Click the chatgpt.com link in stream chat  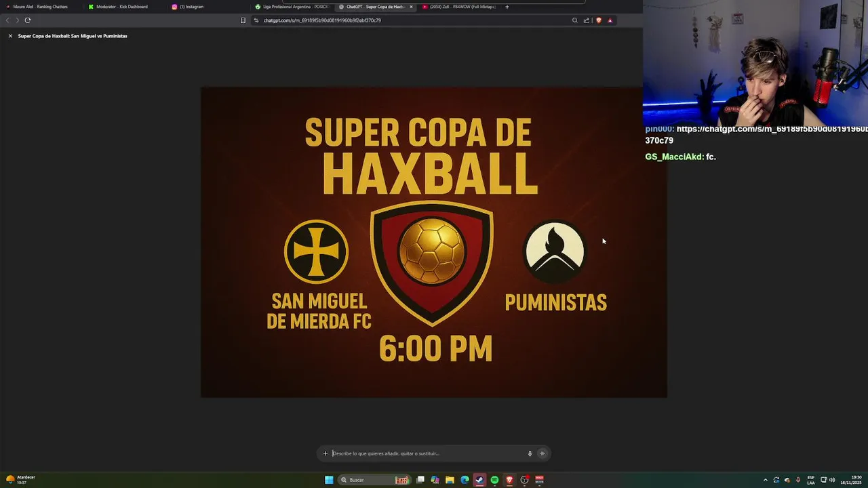pos(756,134)
